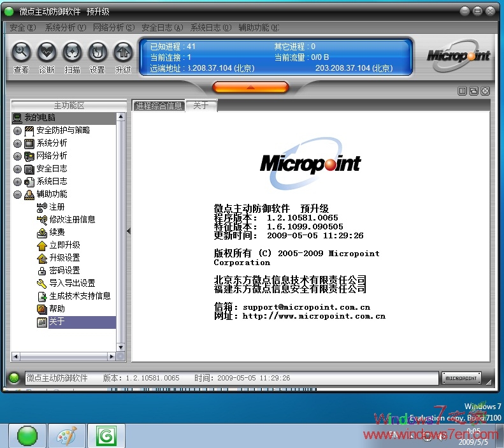The width and height of the screenshot is (504, 448).
Task: Open 注册 under auxiliary functions
Action: 57,207
